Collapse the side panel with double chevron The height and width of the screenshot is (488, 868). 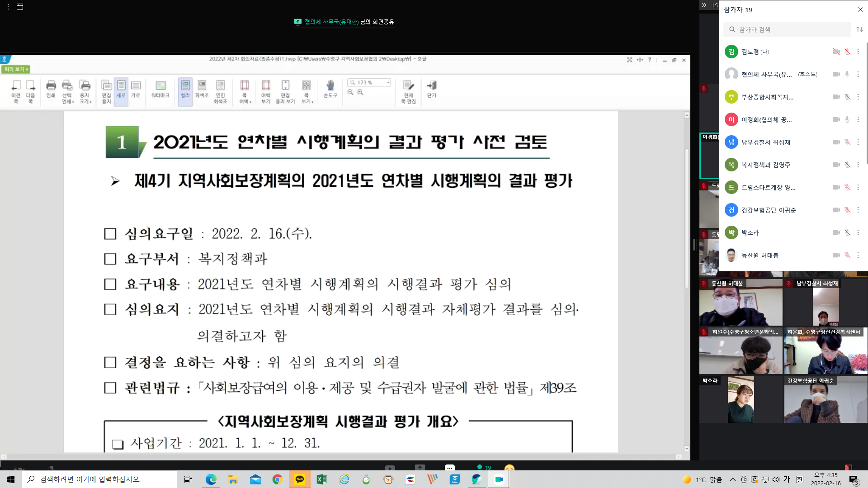tap(704, 5)
